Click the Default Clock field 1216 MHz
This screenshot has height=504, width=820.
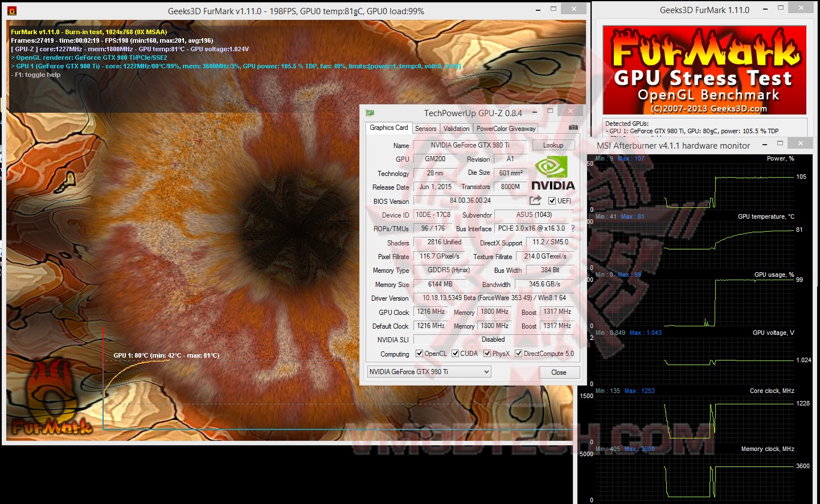pos(431,326)
